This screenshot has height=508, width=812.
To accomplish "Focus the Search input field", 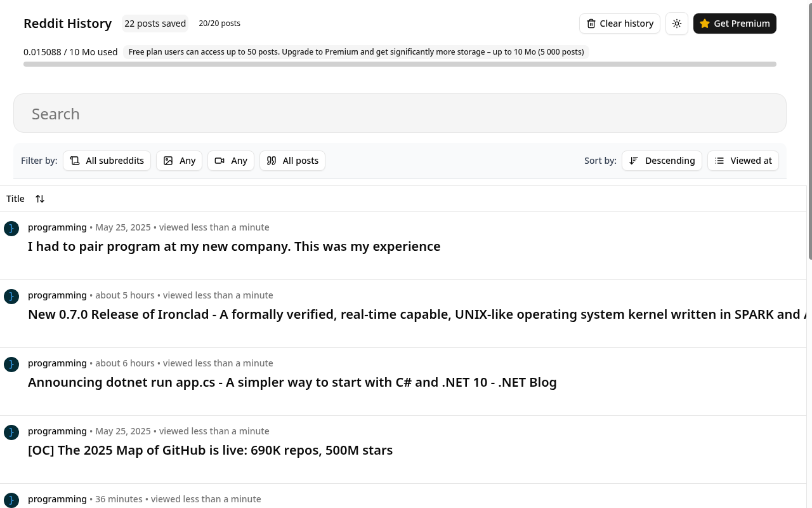I will [400, 114].
